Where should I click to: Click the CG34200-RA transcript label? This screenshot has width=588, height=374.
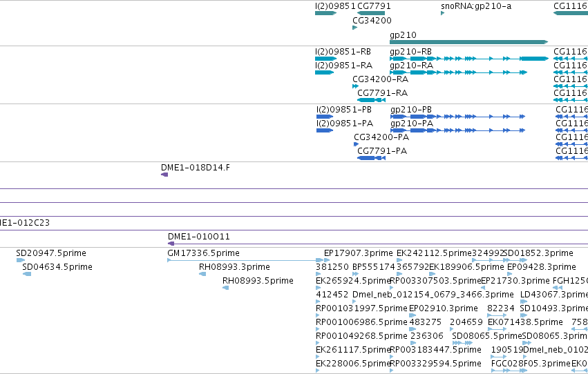pos(380,79)
